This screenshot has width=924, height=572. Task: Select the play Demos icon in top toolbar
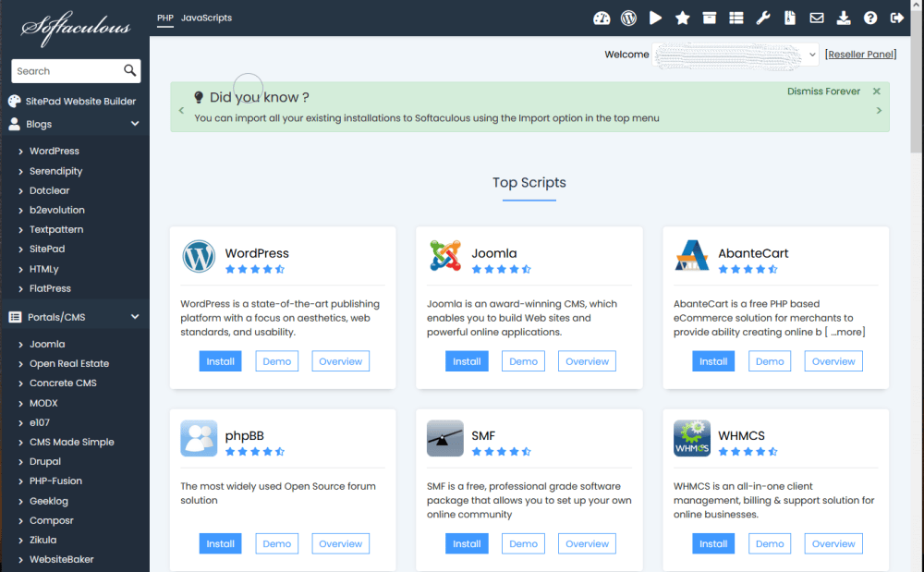(655, 18)
